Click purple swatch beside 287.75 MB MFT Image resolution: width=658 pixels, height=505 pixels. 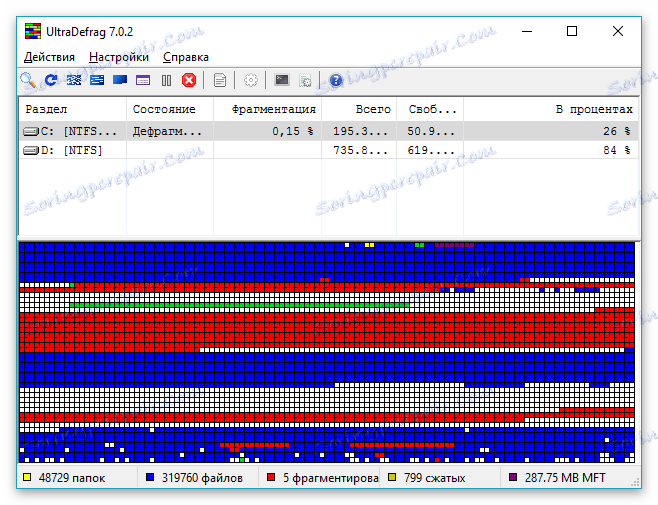tap(512, 477)
